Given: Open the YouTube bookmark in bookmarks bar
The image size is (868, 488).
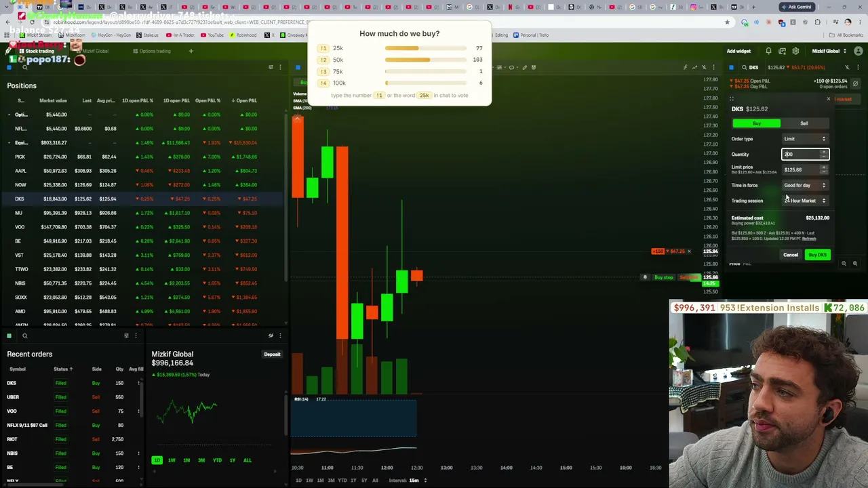Looking at the screenshot, I should pos(212,35).
